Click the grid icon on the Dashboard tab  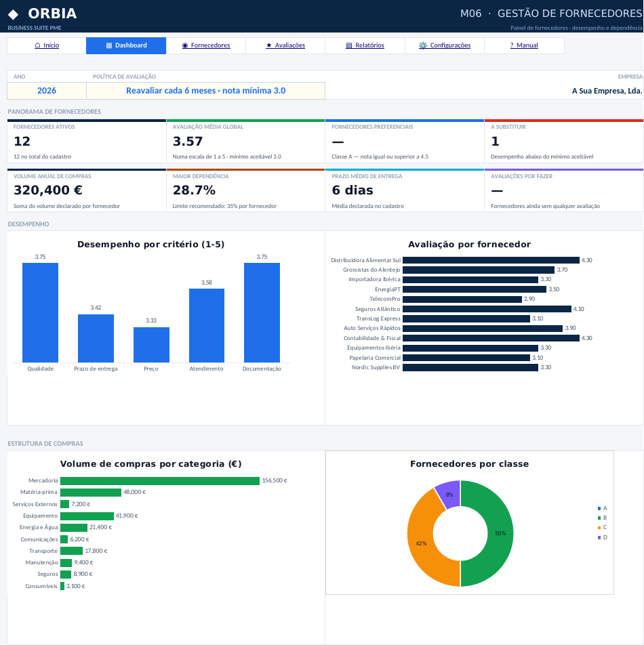109,45
